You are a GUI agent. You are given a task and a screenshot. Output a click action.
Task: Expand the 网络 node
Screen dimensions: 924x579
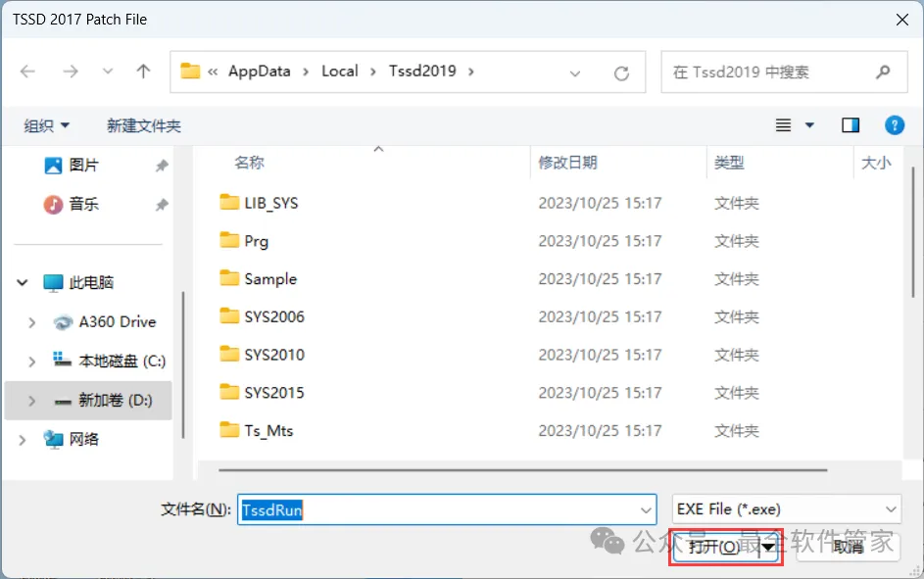click(23, 440)
